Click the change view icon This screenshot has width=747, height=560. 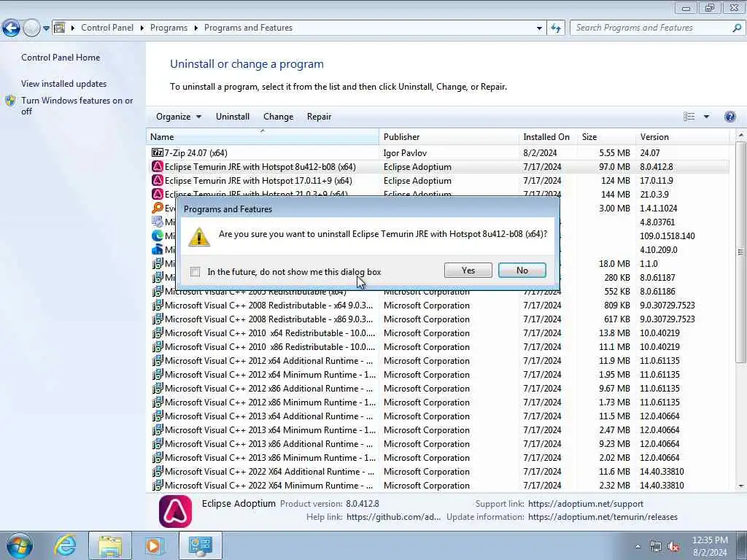(x=689, y=117)
